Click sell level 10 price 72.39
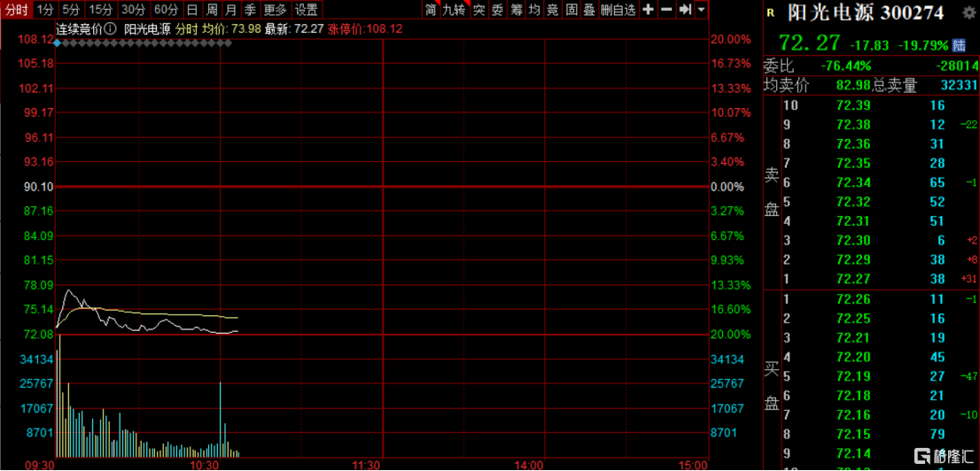Screen dimensions: 980x471 854,105
